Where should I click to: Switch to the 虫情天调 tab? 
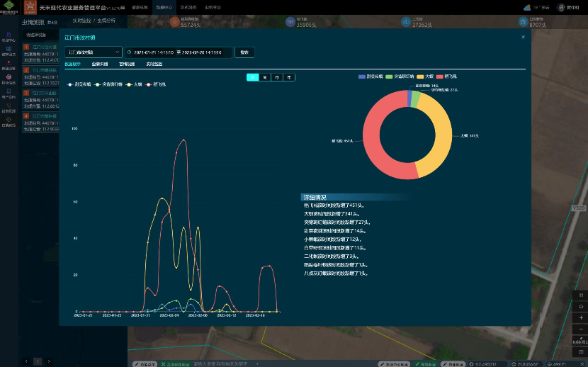tap(100, 64)
